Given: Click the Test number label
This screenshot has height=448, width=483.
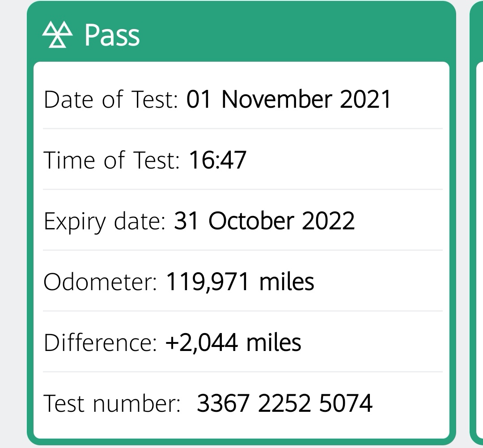Looking at the screenshot, I should 112,404.
